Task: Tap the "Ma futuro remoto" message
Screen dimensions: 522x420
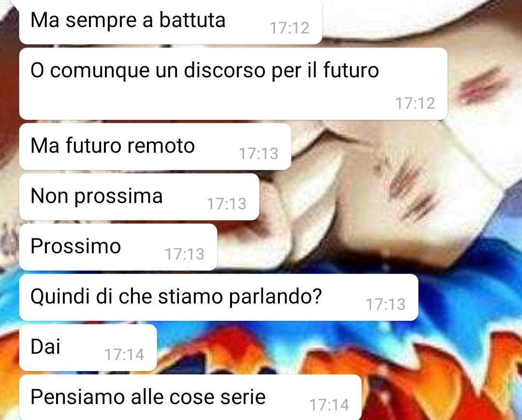Action: [155, 147]
